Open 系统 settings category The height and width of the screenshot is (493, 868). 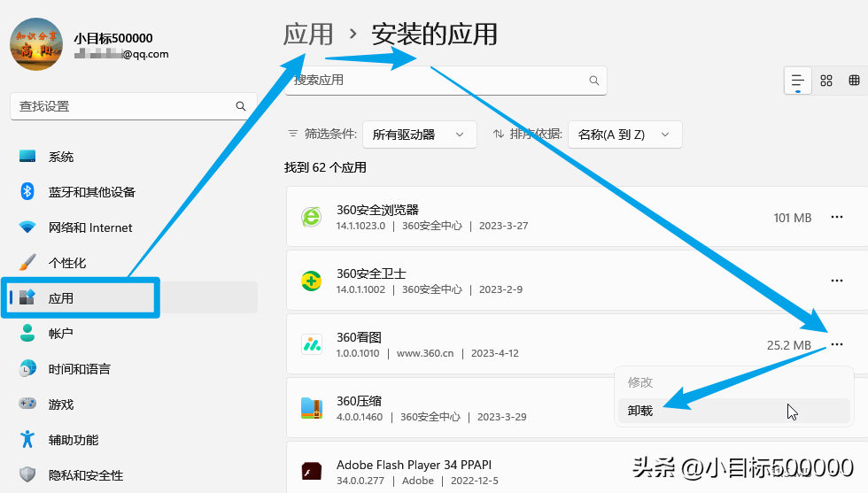pos(61,158)
